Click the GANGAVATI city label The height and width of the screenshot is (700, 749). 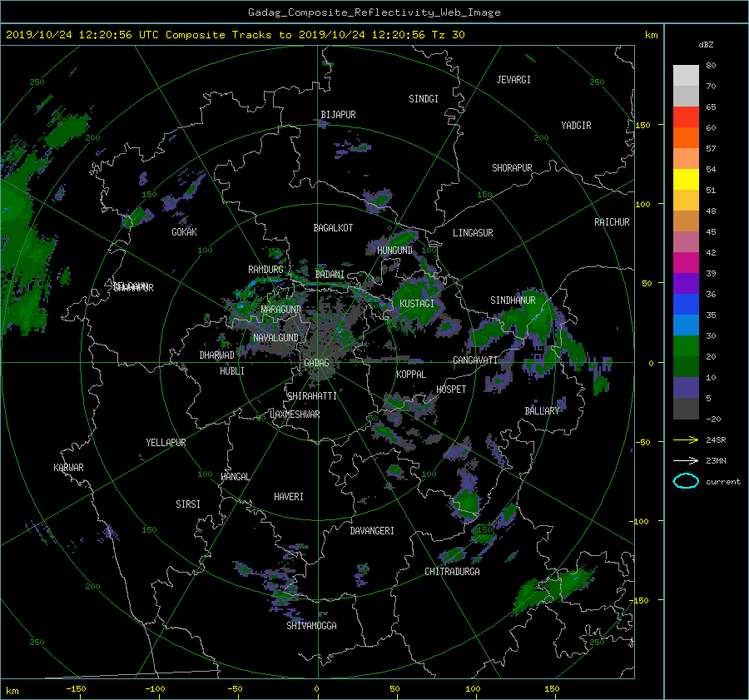pyautogui.click(x=475, y=360)
